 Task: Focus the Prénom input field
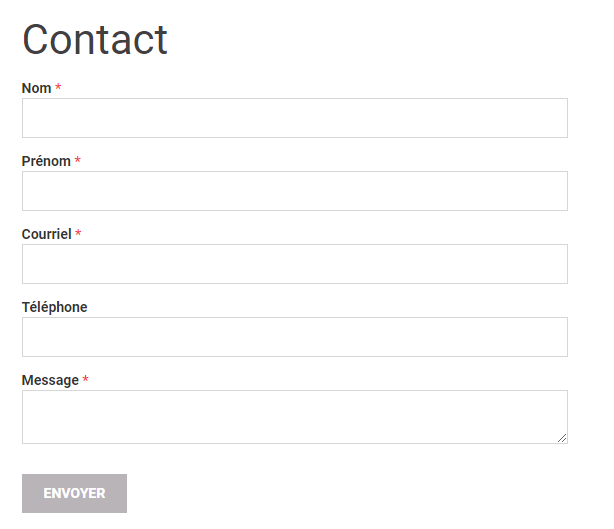(294, 191)
